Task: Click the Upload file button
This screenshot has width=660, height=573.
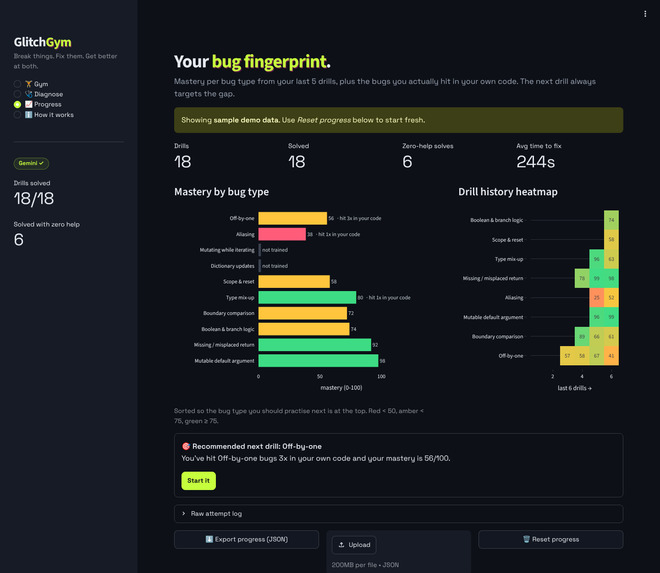Action: coord(354,545)
